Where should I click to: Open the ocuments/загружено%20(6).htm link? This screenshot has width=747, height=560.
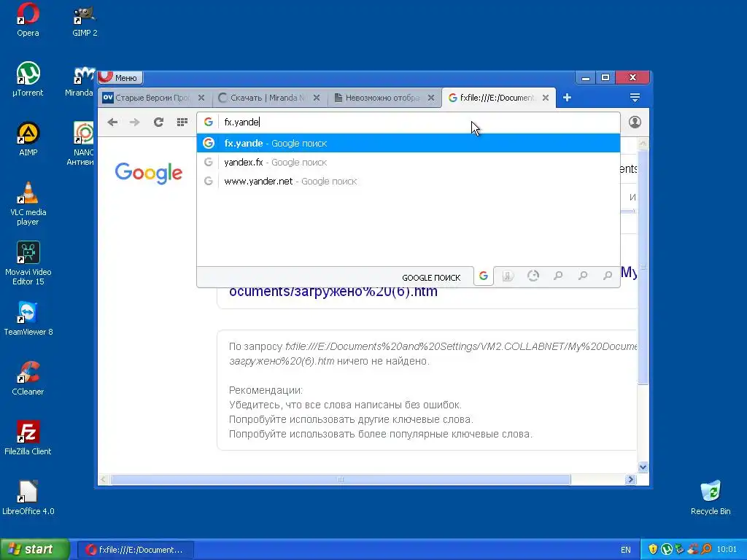[333, 292]
